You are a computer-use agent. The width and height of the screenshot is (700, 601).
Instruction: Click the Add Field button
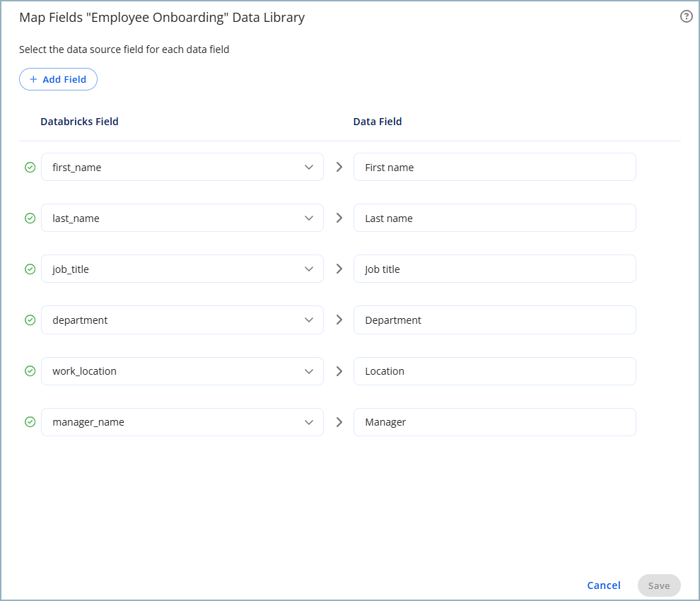58,80
